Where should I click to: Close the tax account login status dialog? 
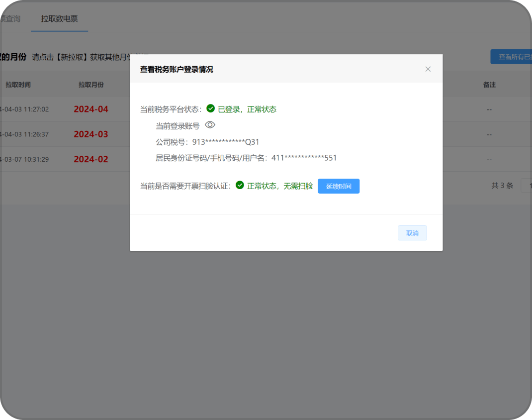[x=428, y=69]
